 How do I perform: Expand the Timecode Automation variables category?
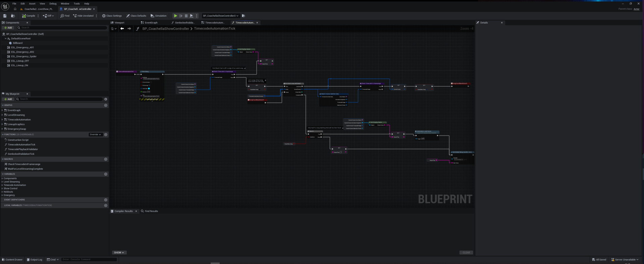click(15, 185)
